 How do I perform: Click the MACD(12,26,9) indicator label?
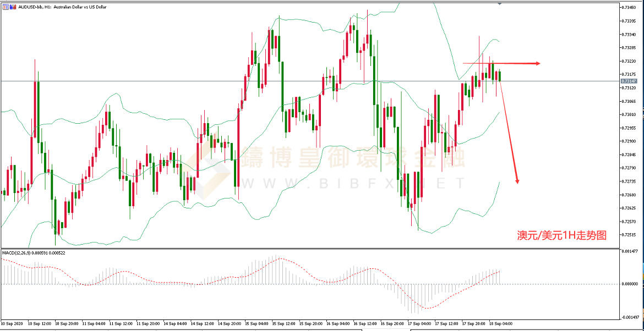point(34,253)
